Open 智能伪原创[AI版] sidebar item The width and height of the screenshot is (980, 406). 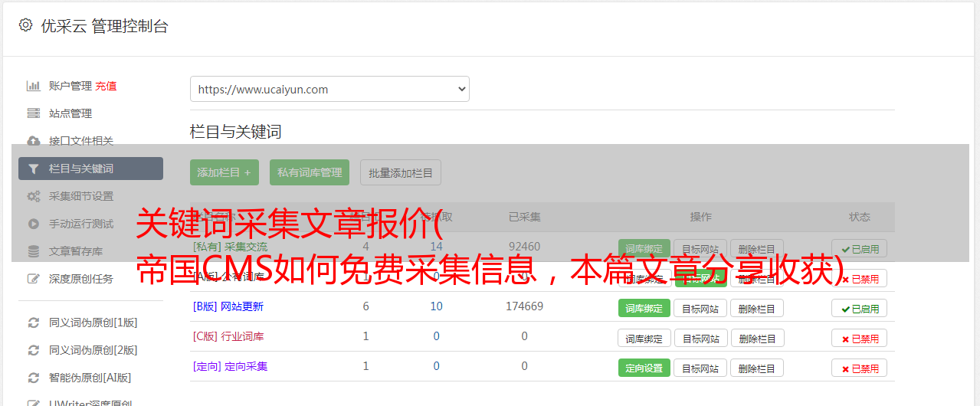tap(90, 378)
